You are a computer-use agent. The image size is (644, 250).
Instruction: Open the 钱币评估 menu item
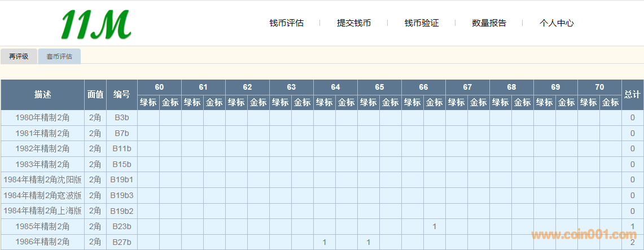point(286,23)
